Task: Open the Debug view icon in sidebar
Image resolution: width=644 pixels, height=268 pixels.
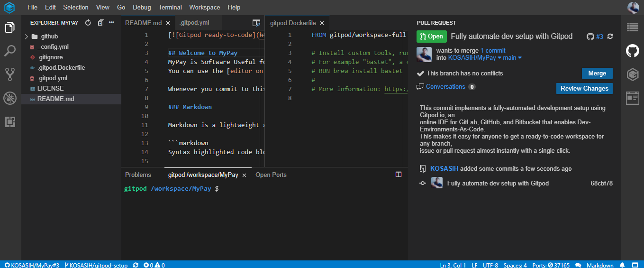Action: (10, 98)
